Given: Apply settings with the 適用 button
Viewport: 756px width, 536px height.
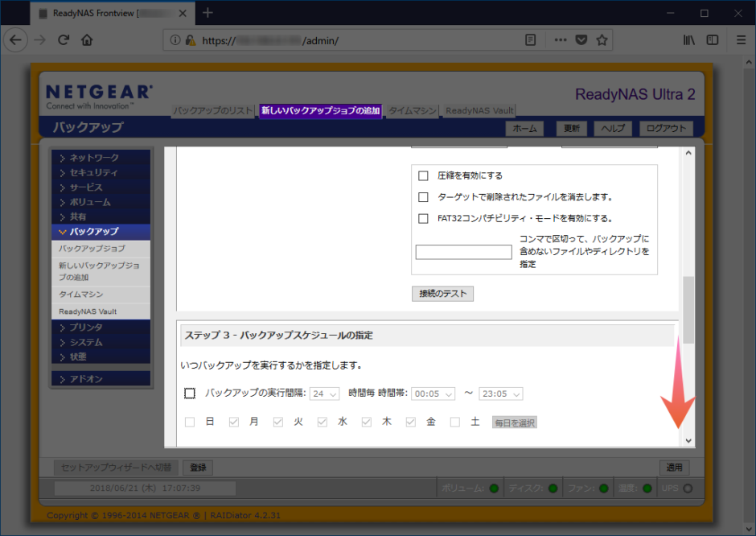Looking at the screenshot, I should [674, 467].
